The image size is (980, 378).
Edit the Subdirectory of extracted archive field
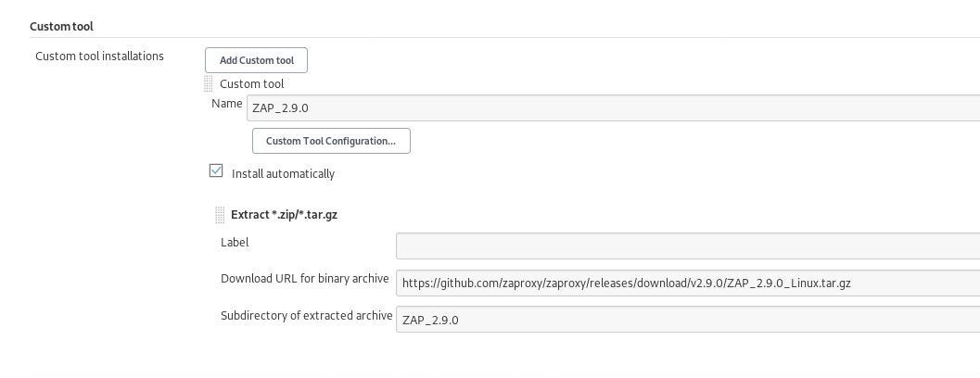pyautogui.click(x=688, y=320)
